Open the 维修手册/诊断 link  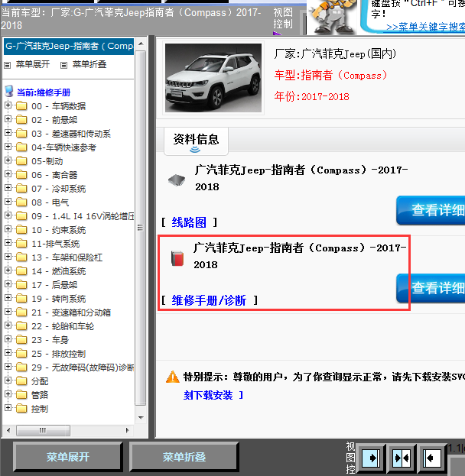[209, 300]
